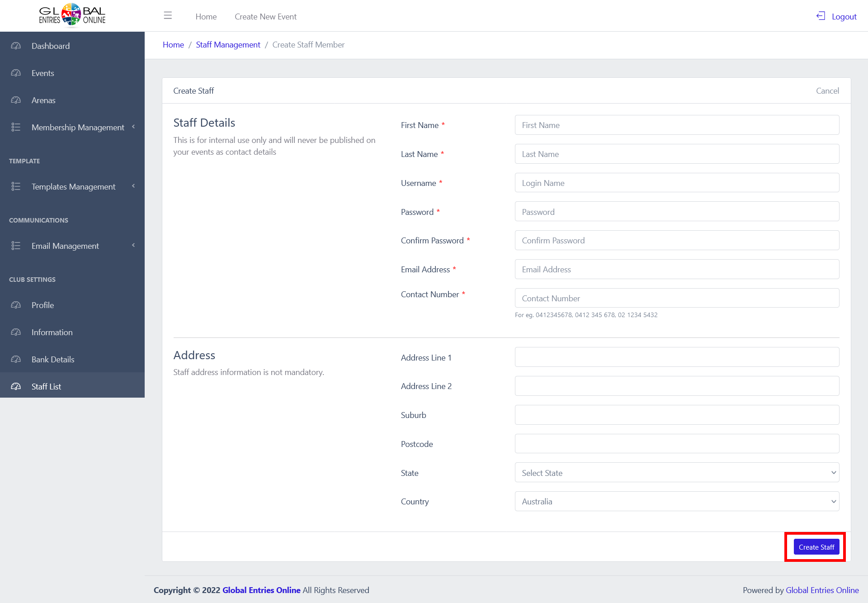This screenshot has width=868, height=603.
Task: Click the Staff List sidebar icon
Action: tap(16, 386)
